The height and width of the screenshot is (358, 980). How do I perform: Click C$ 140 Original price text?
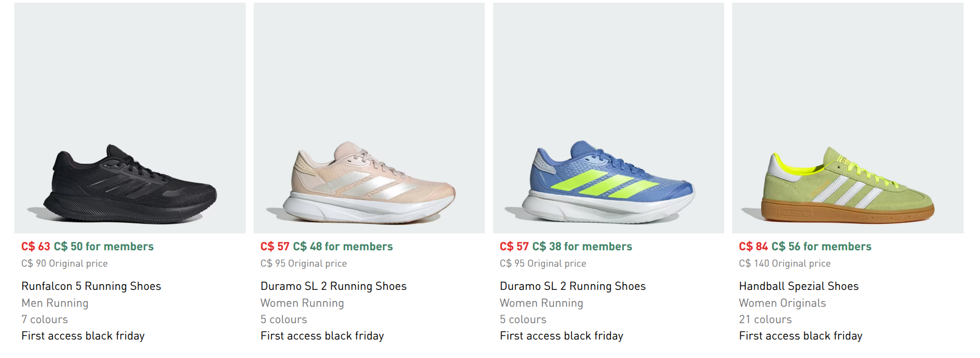pyautogui.click(x=784, y=263)
